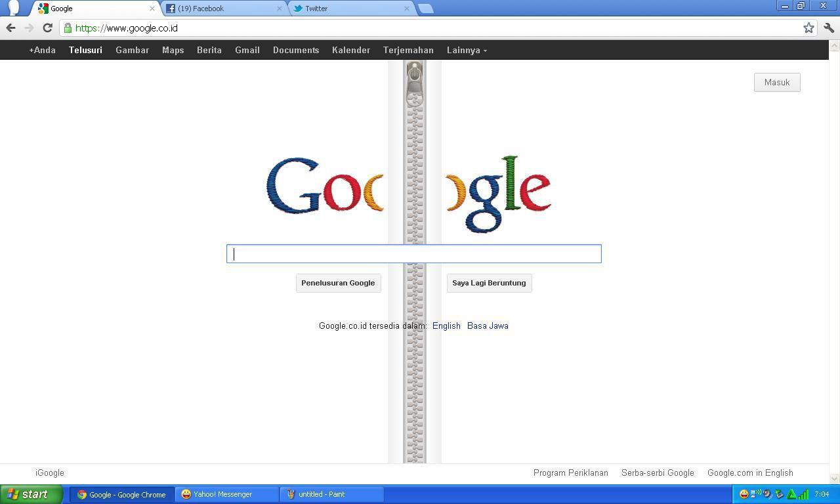
Task: Click the taskbar clock showing 7:04
Action: [x=822, y=494]
